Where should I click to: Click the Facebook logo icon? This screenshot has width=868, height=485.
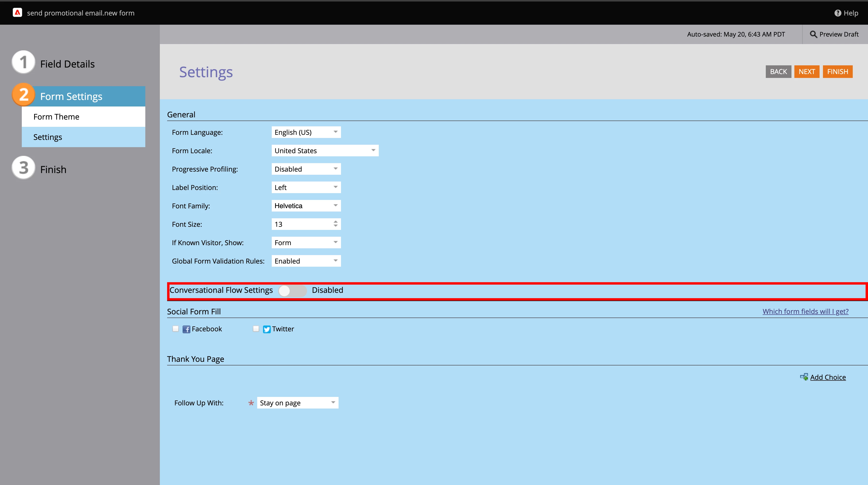[x=186, y=329]
